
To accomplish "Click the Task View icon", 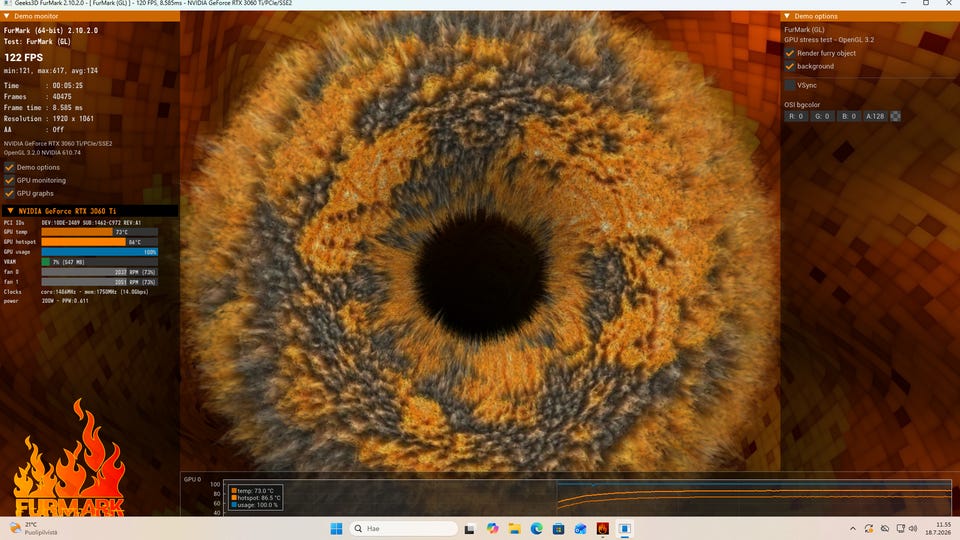I will (x=470, y=528).
